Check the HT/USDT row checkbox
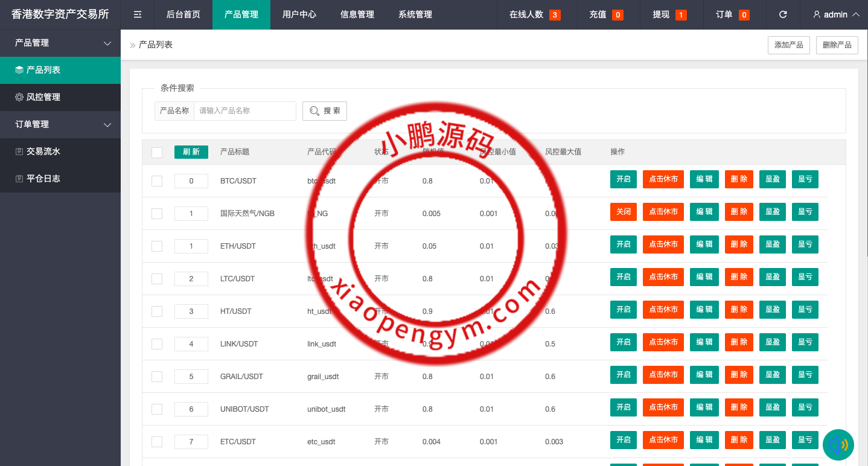This screenshot has height=466, width=868. click(x=157, y=311)
